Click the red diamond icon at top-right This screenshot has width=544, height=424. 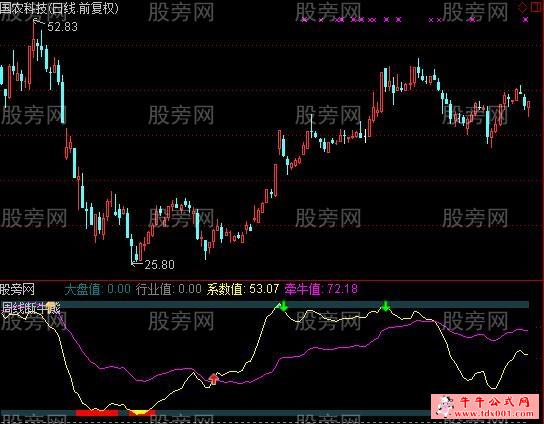[x=523, y=8]
